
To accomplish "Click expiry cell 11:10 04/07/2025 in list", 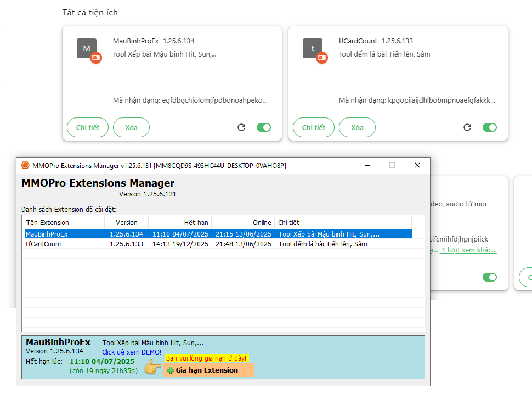I will coord(180,234).
